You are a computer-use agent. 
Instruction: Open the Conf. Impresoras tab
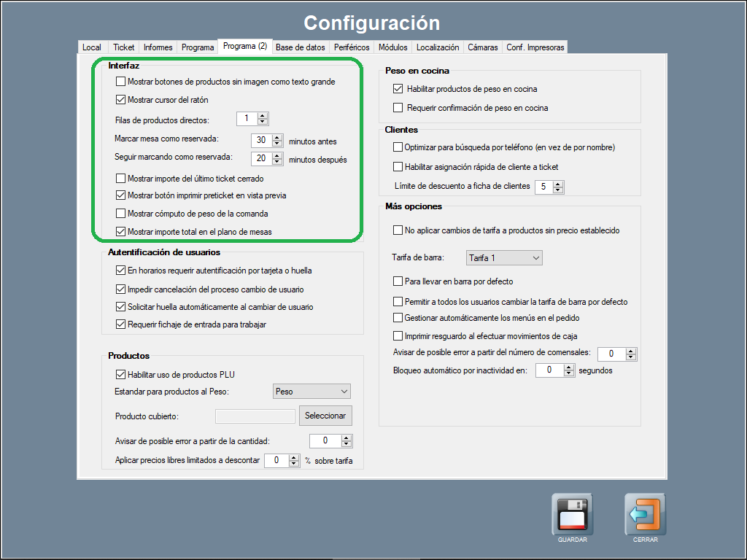(x=535, y=47)
